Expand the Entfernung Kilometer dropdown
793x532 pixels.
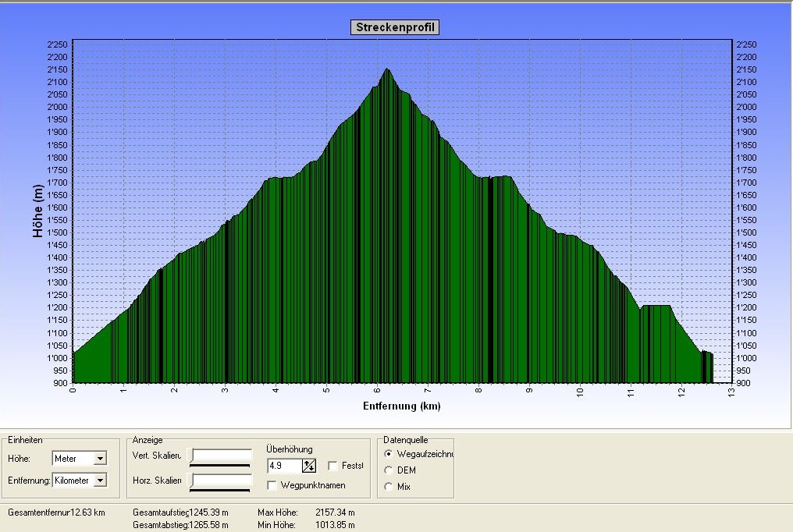pos(99,481)
